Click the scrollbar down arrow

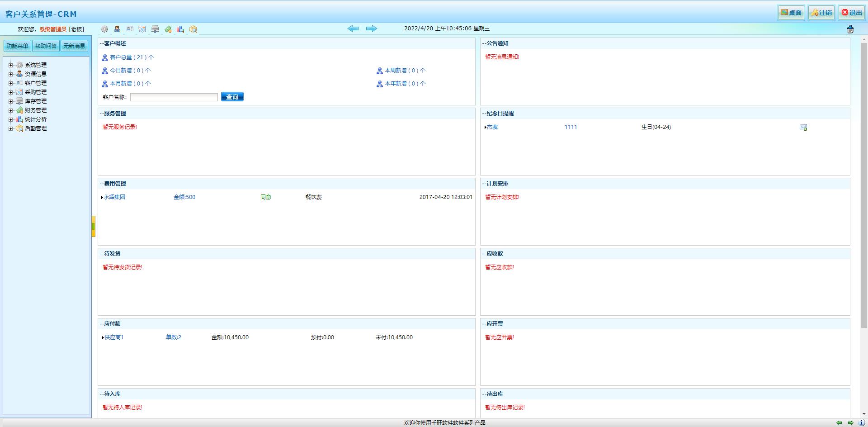(x=864, y=413)
